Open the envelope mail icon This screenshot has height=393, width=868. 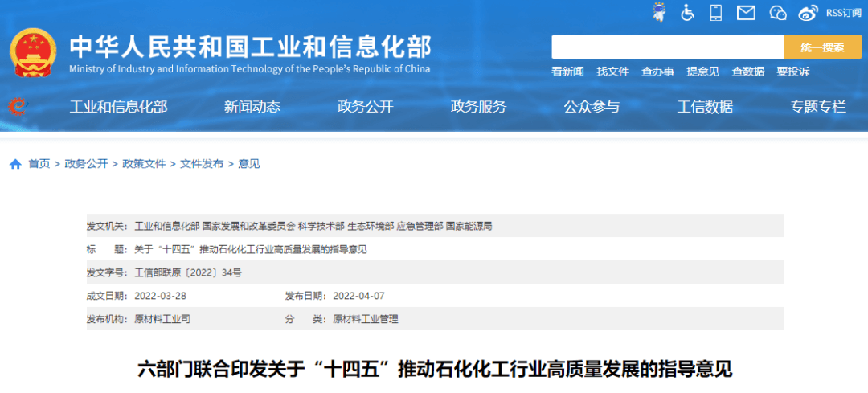(x=746, y=12)
